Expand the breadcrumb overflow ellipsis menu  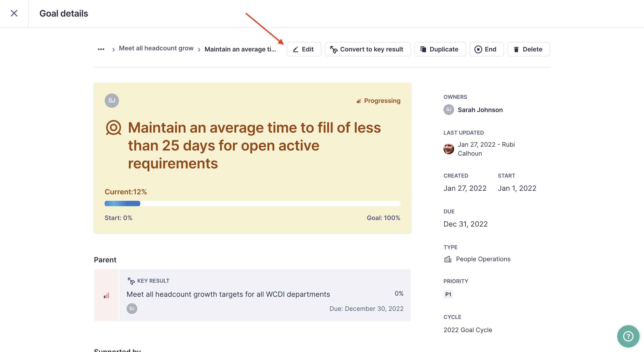click(101, 49)
